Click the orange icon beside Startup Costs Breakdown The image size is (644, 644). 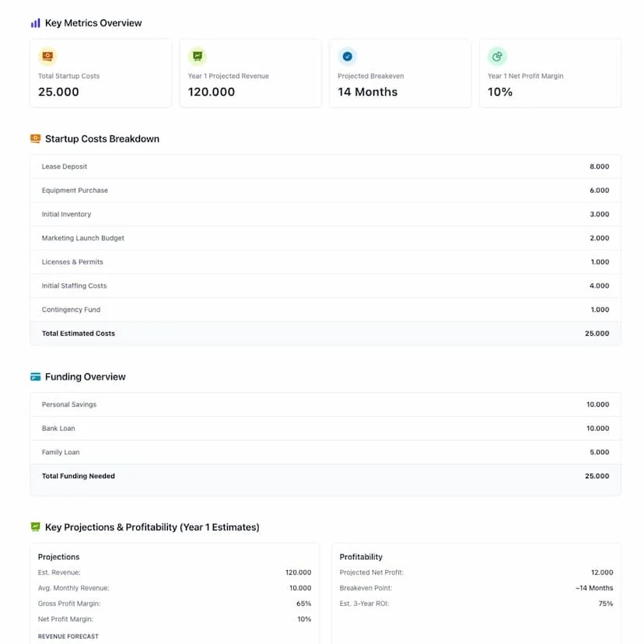click(x=35, y=138)
